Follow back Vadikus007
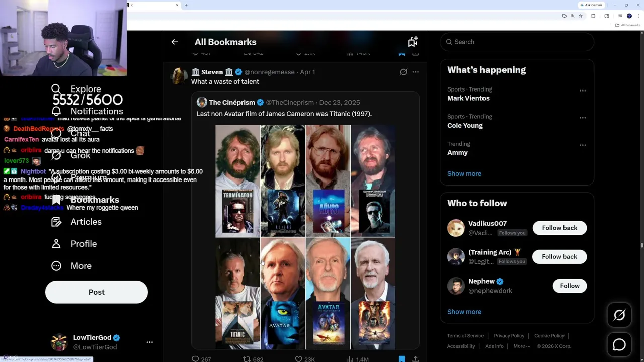644x362 pixels. (x=559, y=228)
